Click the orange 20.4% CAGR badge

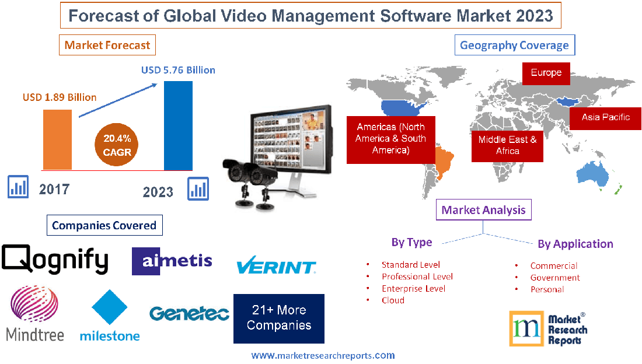[x=116, y=145]
